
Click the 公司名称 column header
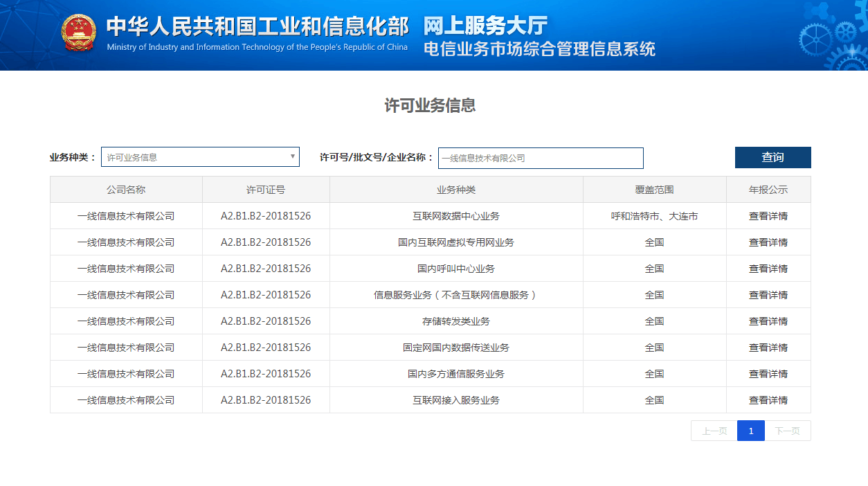click(x=126, y=190)
